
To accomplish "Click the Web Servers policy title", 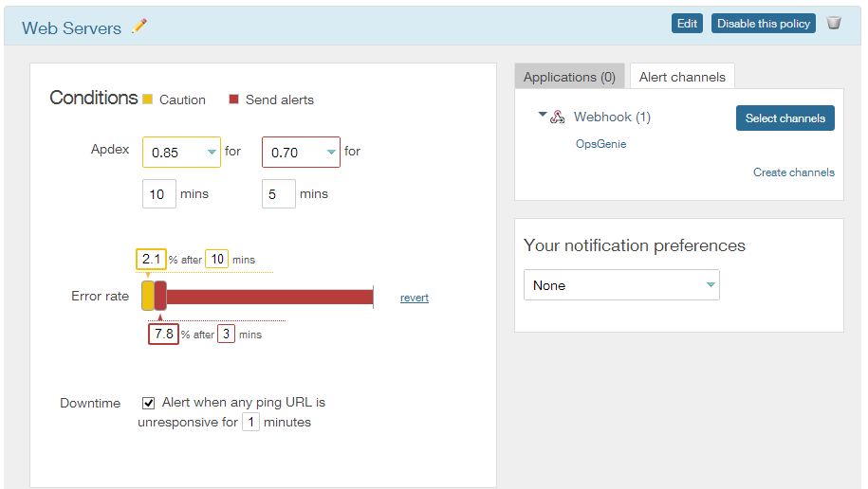I will tap(71, 27).
